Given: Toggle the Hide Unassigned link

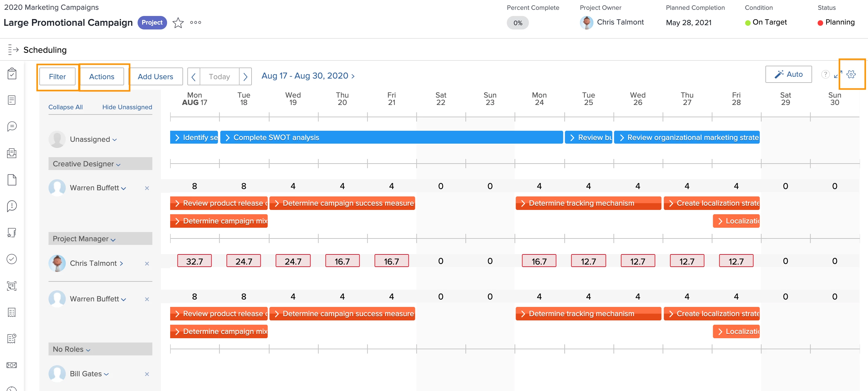Looking at the screenshot, I should click(x=127, y=107).
